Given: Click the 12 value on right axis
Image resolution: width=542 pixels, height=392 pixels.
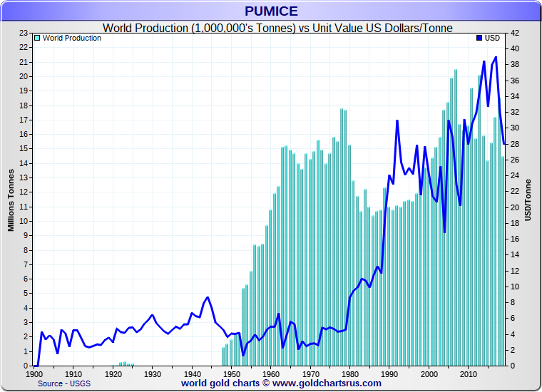Looking at the screenshot, I should 515,271.
